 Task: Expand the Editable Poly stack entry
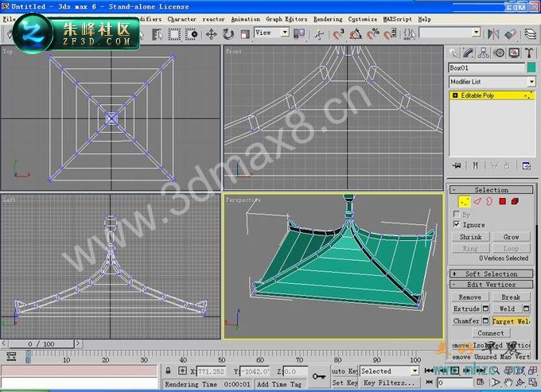coord(455,95)
